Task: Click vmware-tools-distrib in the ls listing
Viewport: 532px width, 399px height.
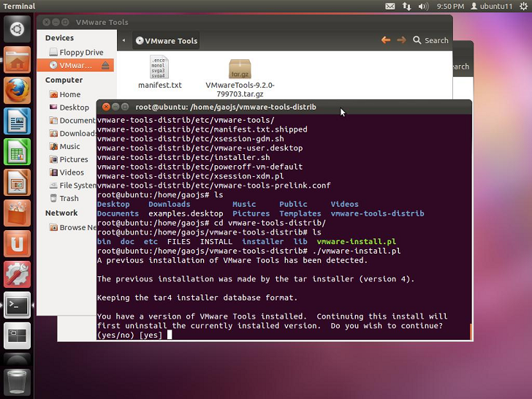Action: click(377, 213)
